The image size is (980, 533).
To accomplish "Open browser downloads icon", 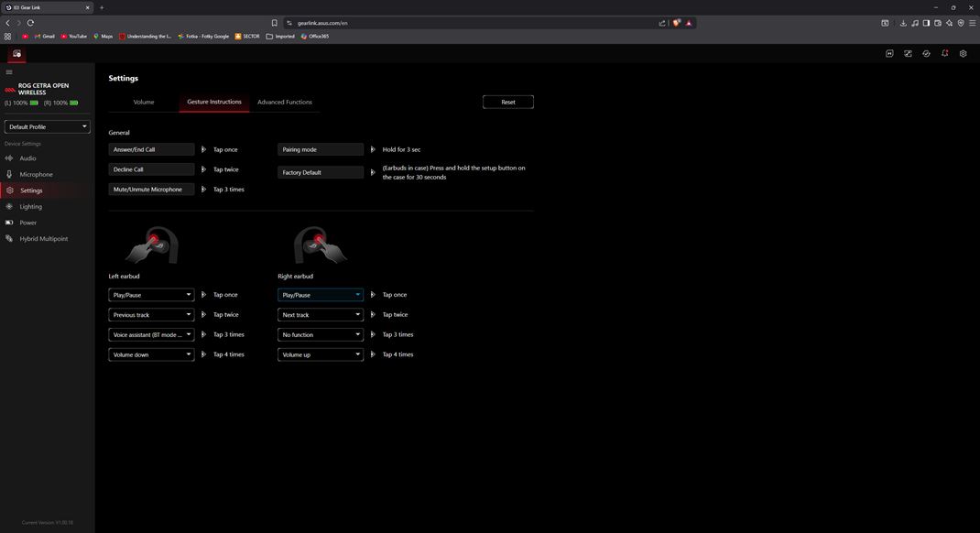I will click(x=903, y=23).
